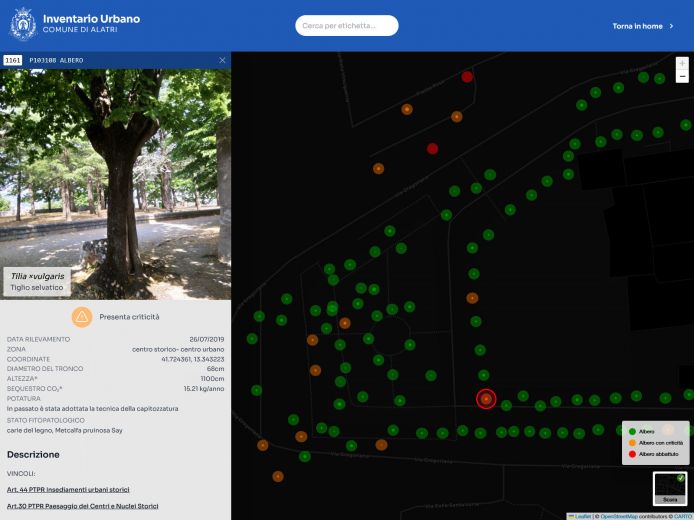Viewport: 694px width, 520px height.
Task: Open the linden tree photo
Action: (x=115, y=185)
